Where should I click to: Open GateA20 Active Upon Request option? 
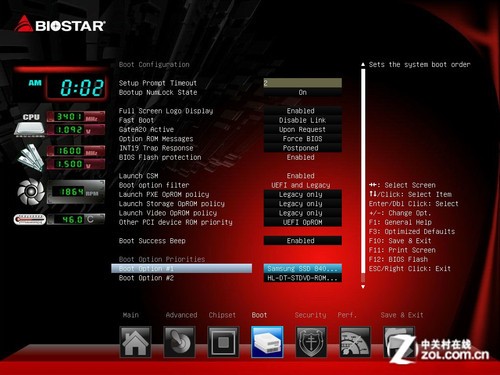pos(303,129)
